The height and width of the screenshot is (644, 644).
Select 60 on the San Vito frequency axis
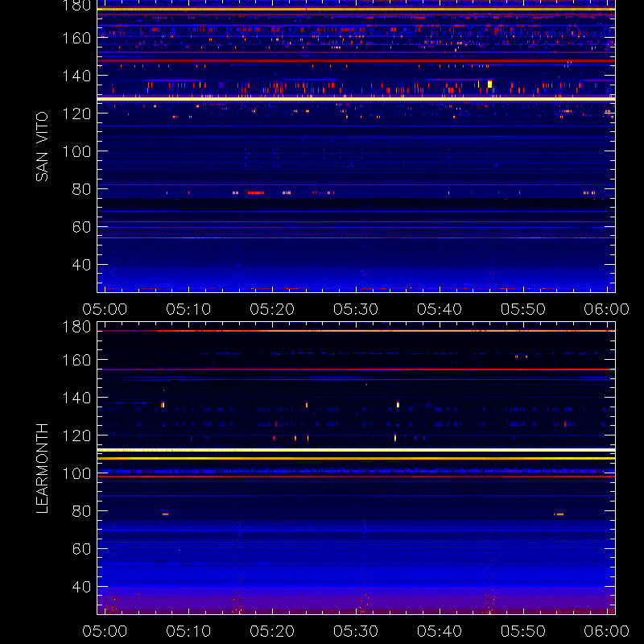[81, 227]
